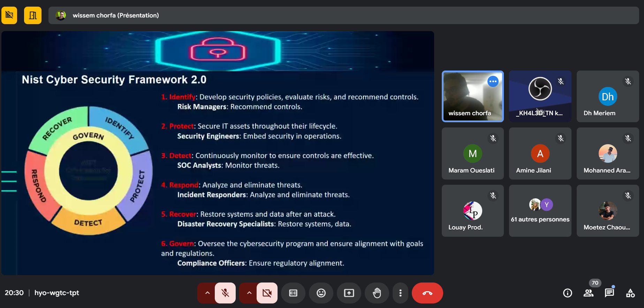Select the Mohanned Ara... participant tile
Screen dimensions: 644x308
[x=608, y=154]
